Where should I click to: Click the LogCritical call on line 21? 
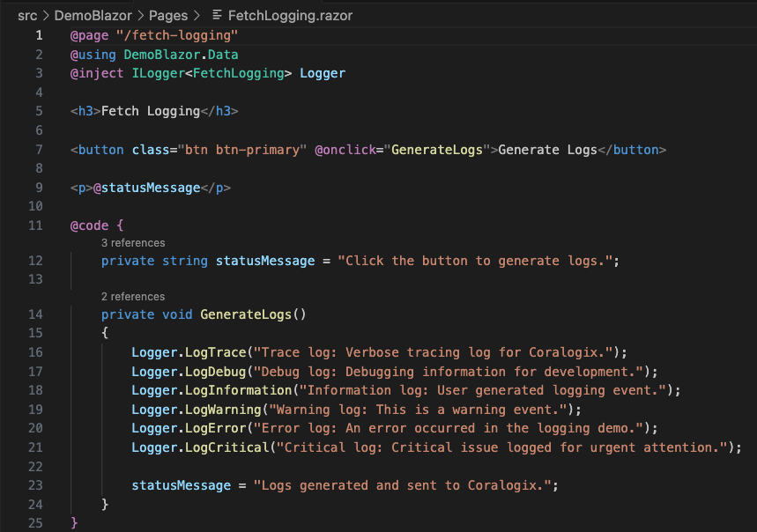[x=227, y=447]
